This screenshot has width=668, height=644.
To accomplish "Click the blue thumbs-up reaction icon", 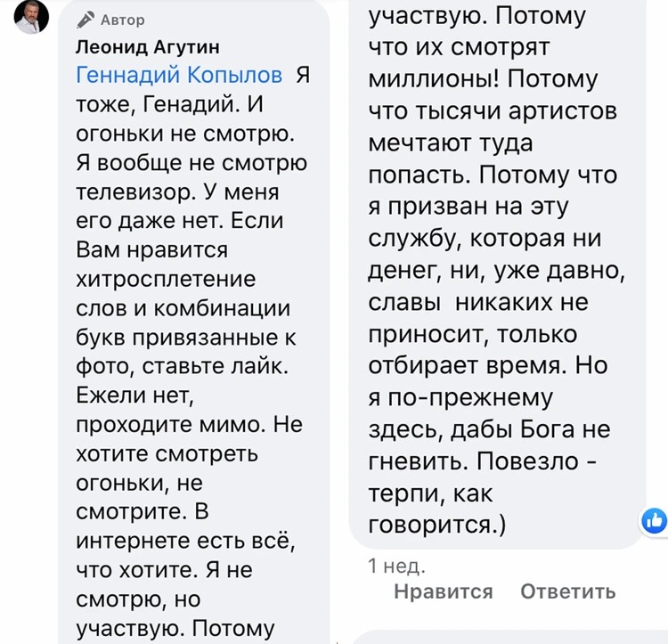I will pyautogui.click(x=655, y=521).
